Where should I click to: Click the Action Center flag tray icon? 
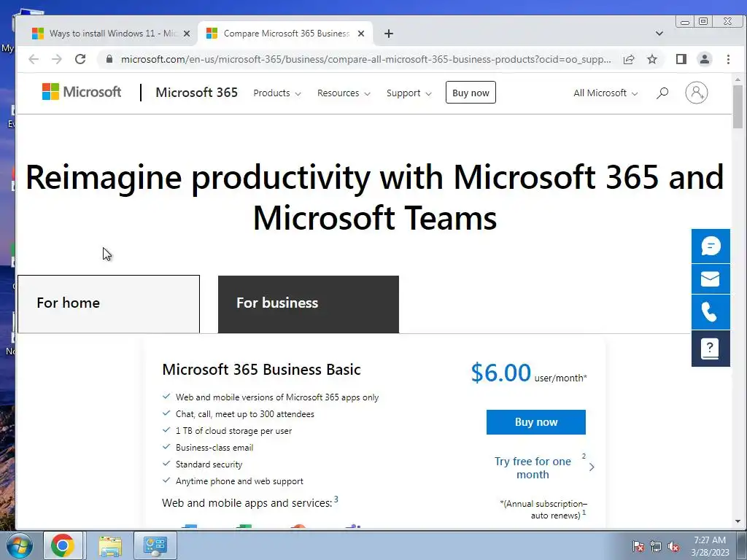pos(638,546)
